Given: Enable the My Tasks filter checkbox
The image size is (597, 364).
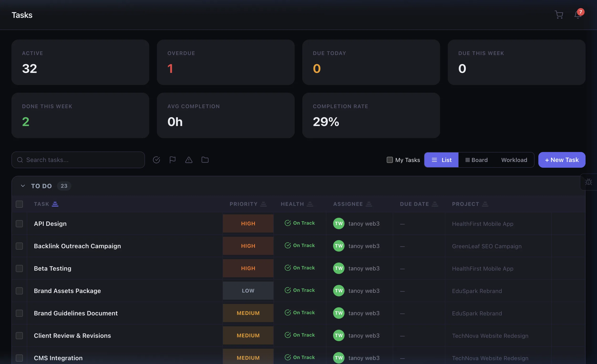Looking at the screenshot, I should tap(389, 160).
